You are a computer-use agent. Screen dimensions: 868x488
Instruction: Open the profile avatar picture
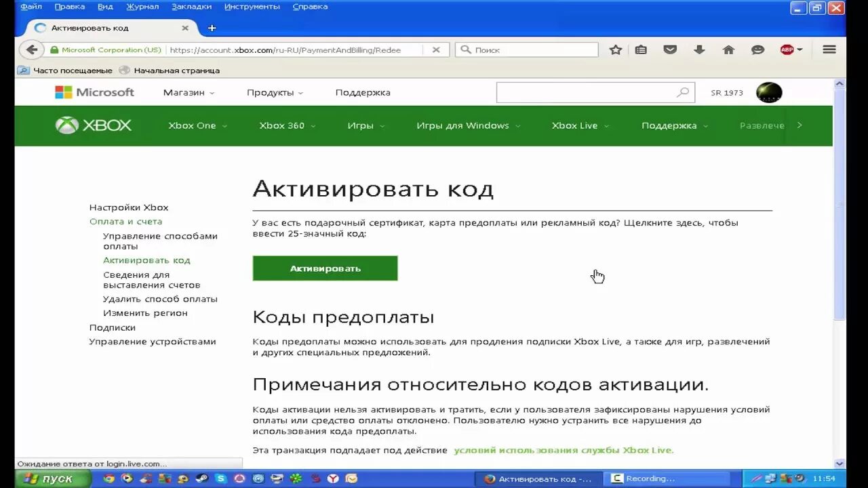click(x=769, y=92)
